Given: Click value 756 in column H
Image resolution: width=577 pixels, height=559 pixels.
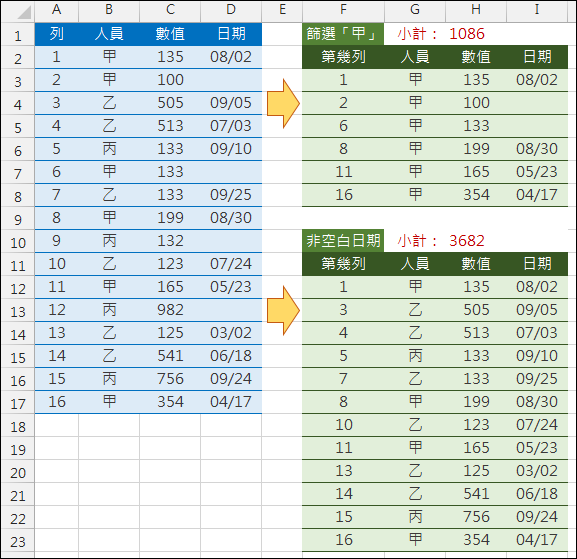Looking at the screenshot, I should [476, 517].
